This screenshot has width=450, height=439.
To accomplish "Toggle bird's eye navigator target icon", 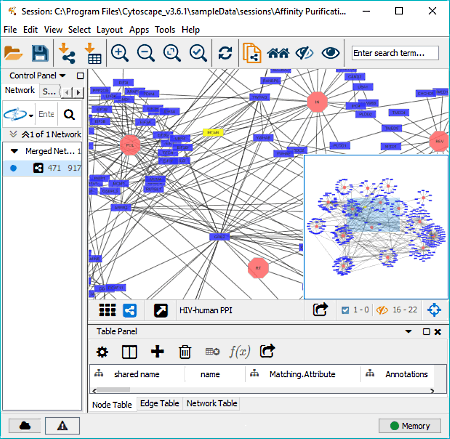I will 434,310.
